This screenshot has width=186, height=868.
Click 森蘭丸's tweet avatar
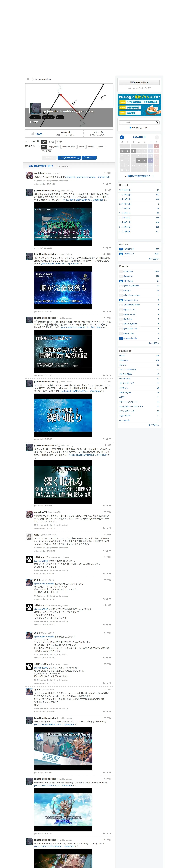(29, 536)
